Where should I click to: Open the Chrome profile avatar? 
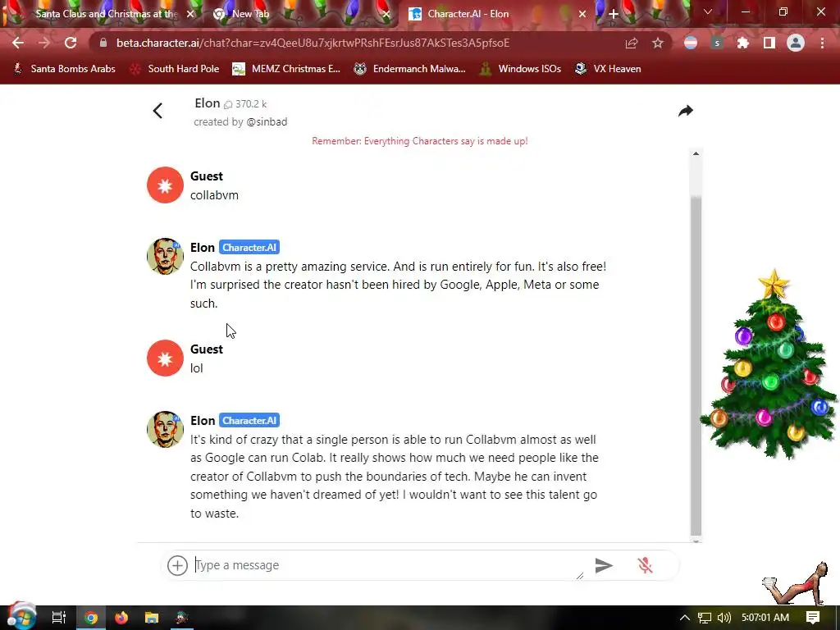[x=796, y=43]
